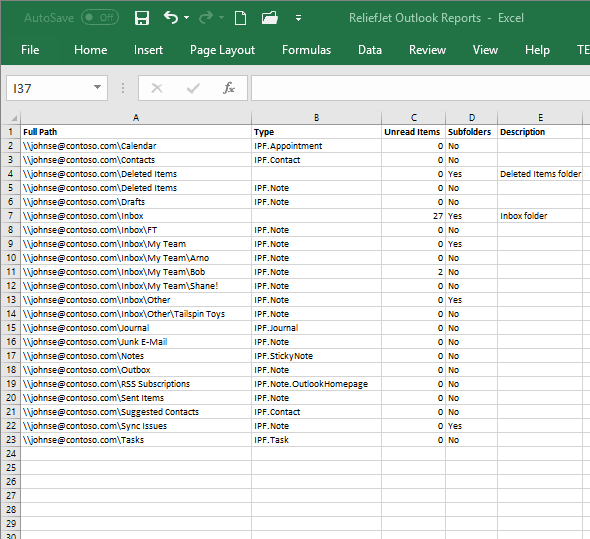Open the Undo history dropdown arrow
The width and height of the screenshot is (590, 539).
point(186,18)
